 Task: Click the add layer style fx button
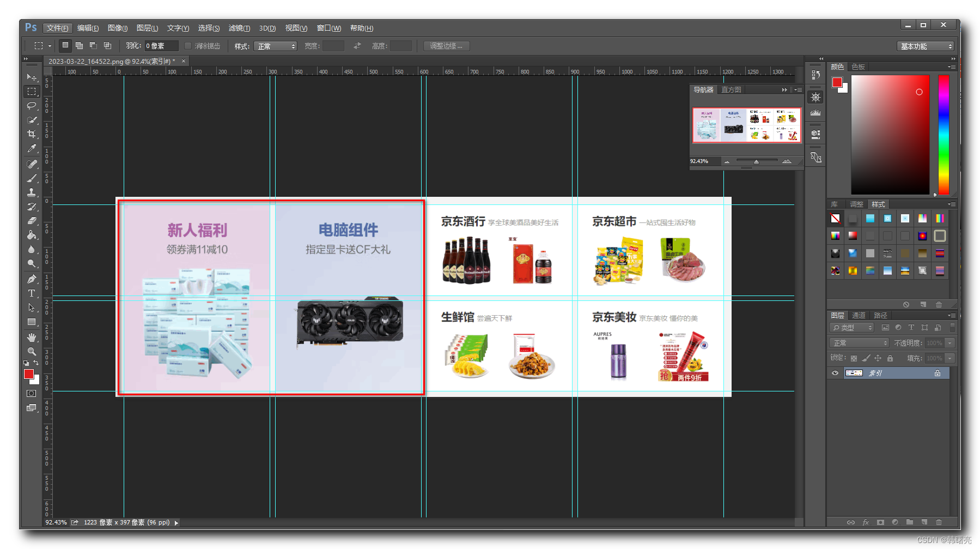click(x=866, y=522)
